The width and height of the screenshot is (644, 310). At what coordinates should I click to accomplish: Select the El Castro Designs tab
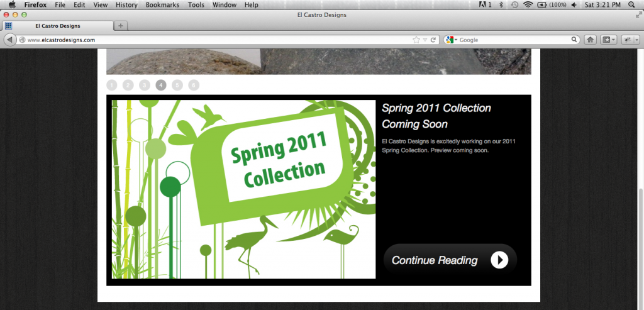click(x=57, y=26)
